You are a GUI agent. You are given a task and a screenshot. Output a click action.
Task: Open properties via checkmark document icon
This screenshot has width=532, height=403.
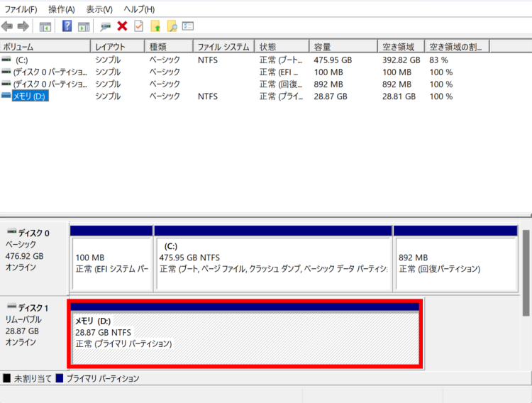point(139,26)
